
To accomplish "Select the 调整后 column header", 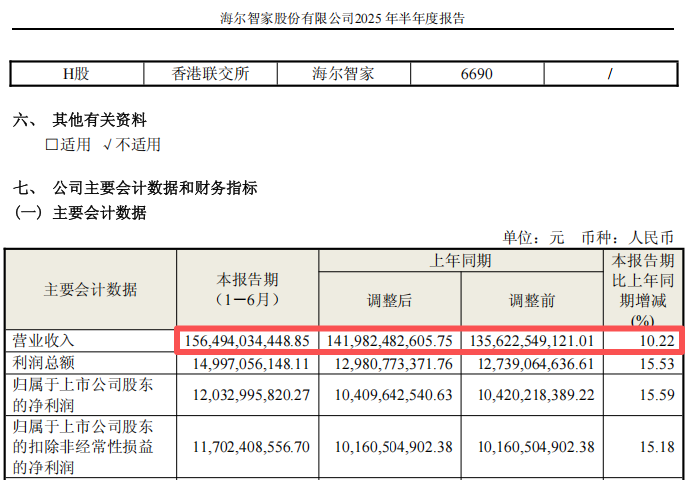I will tap(389, 300).
